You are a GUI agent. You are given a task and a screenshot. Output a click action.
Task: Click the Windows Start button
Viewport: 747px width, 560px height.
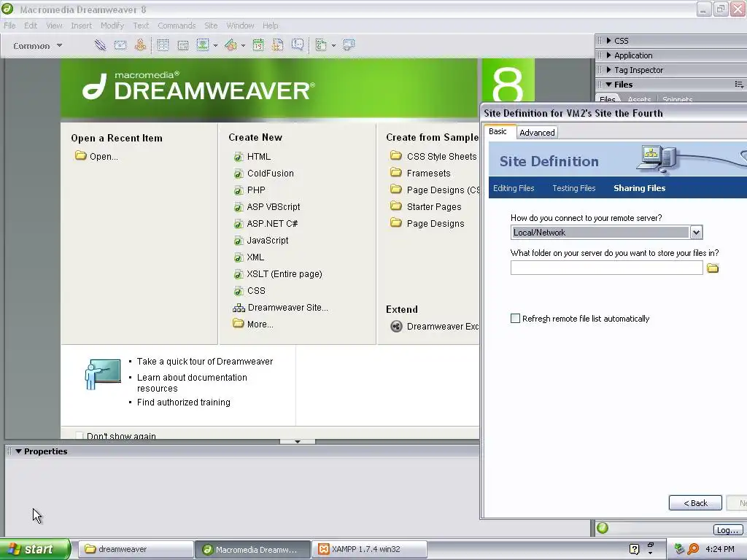(35, 549)
